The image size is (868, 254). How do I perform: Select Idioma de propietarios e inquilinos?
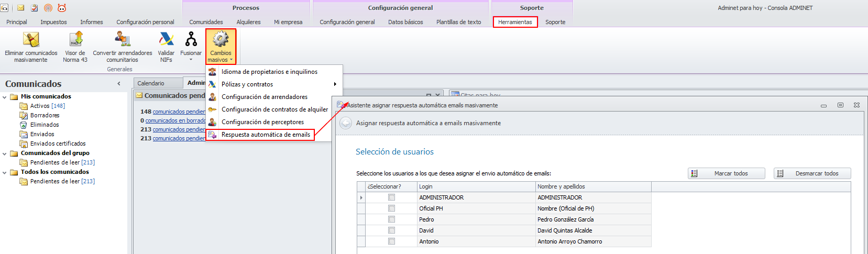tap(269, 72)
